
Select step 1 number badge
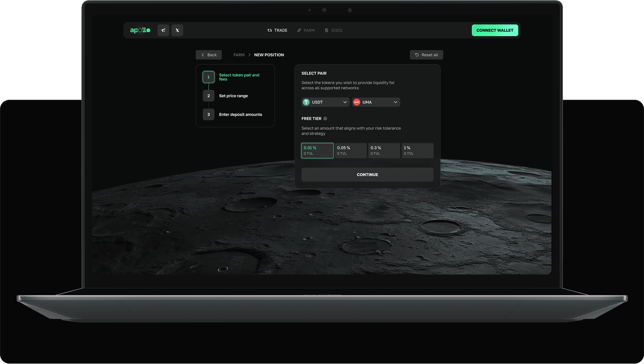tap(209, 77)
